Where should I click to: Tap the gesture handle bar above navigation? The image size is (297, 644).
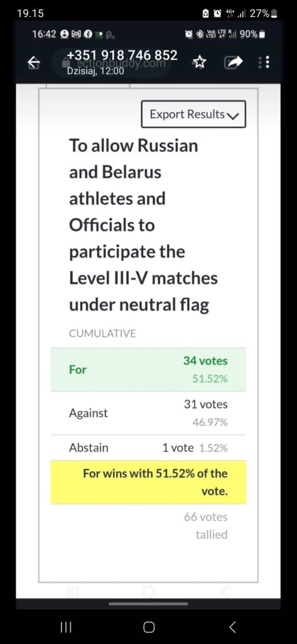[148, 604]
